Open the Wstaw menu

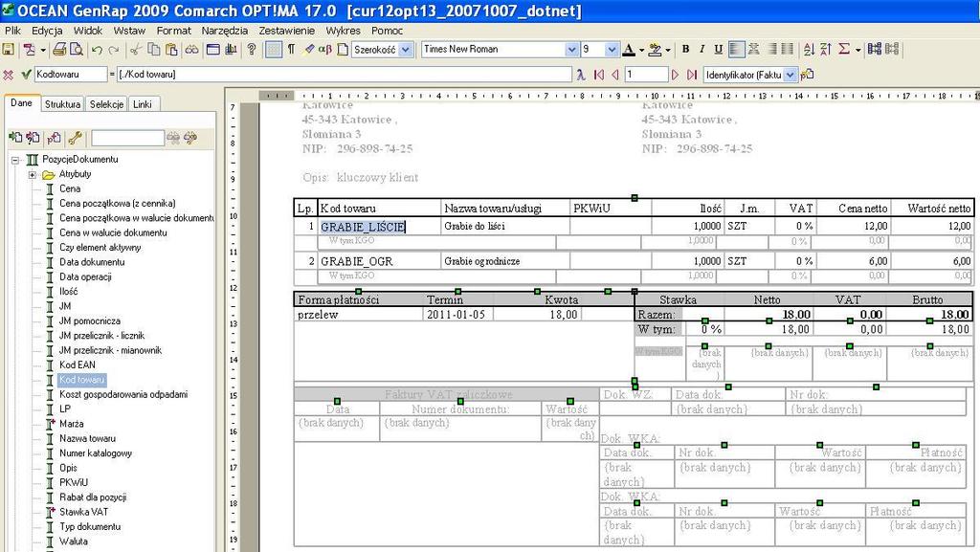(129, 30)
